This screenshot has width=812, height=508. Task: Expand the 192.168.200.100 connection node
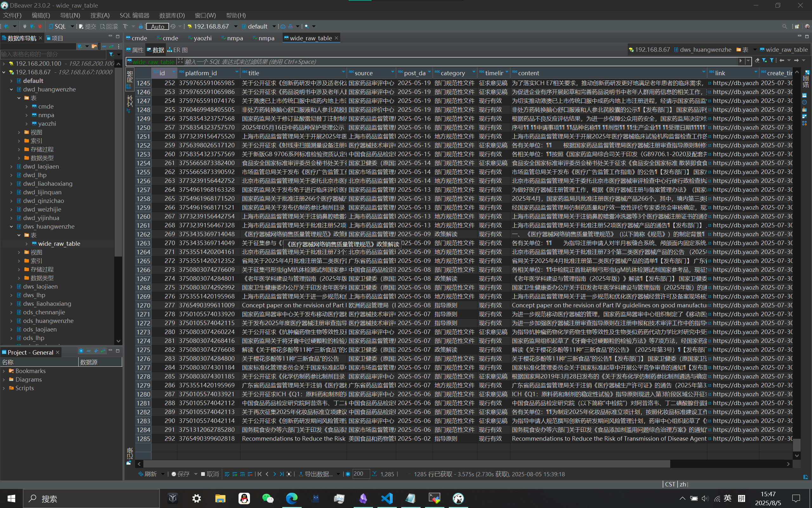[x=4, y=63]
